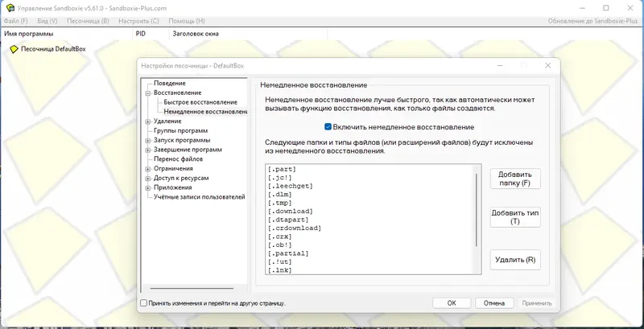The width and height of the screenshot is (644, 329).
Task: Select Быстрое восстановление tree item
Action: coord(200,102)
